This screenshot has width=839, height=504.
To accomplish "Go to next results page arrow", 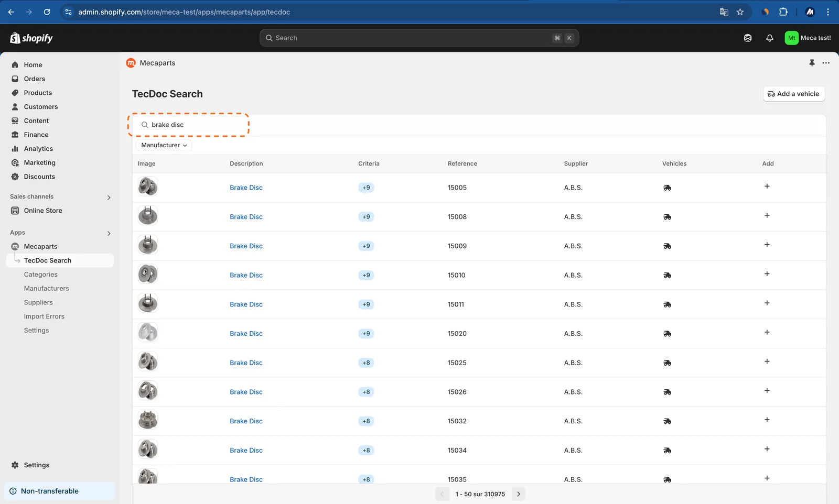I will pos(518,494).
